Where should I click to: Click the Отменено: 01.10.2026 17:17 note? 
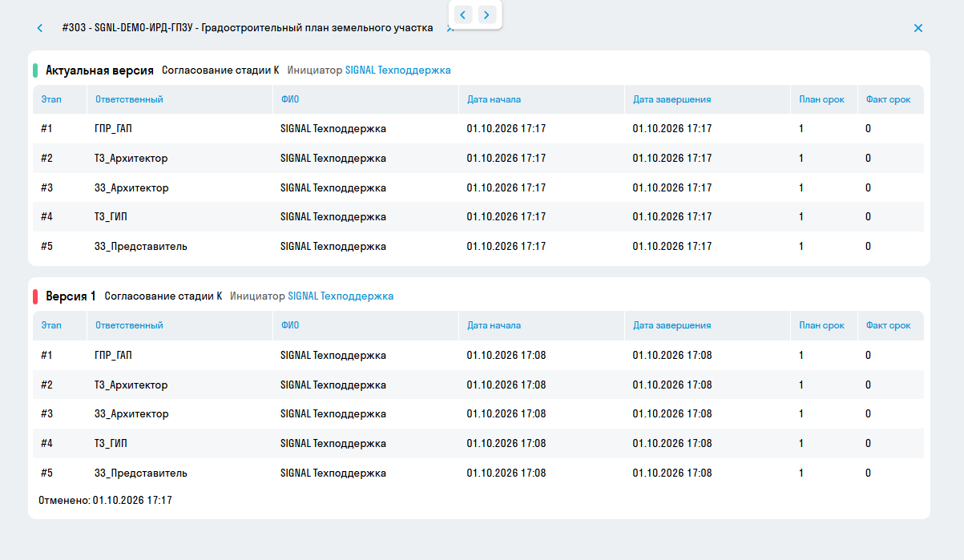pos(105,501)
